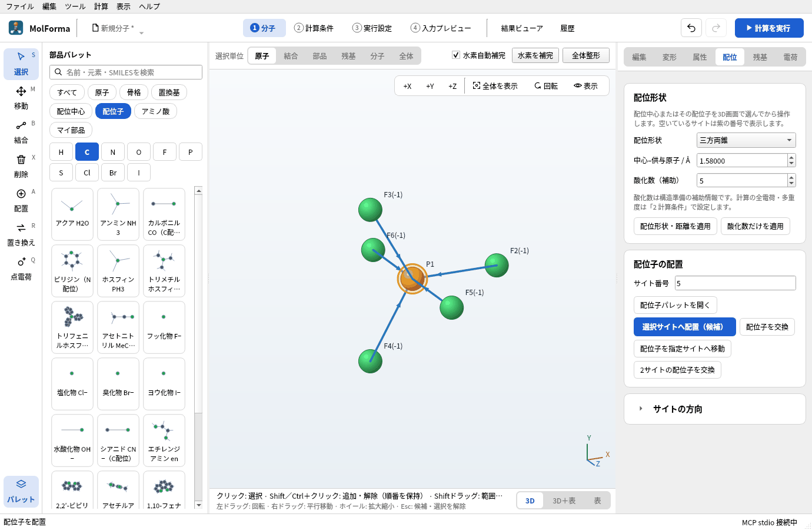Insert the アクア H2O ligand part
This screenshot has width=812, height=530.
pyautogui.click(x=72, y=214)
